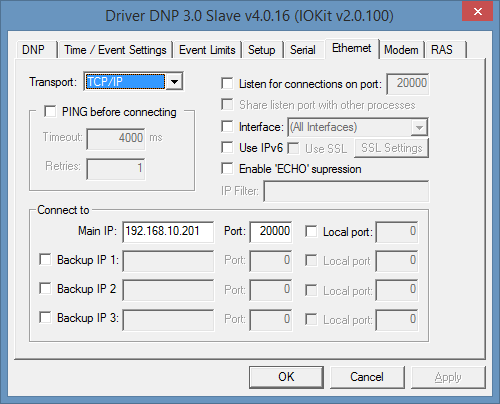500x404 pixels.
Task: Click the Ethernet tab
Action: coord(352,49)
